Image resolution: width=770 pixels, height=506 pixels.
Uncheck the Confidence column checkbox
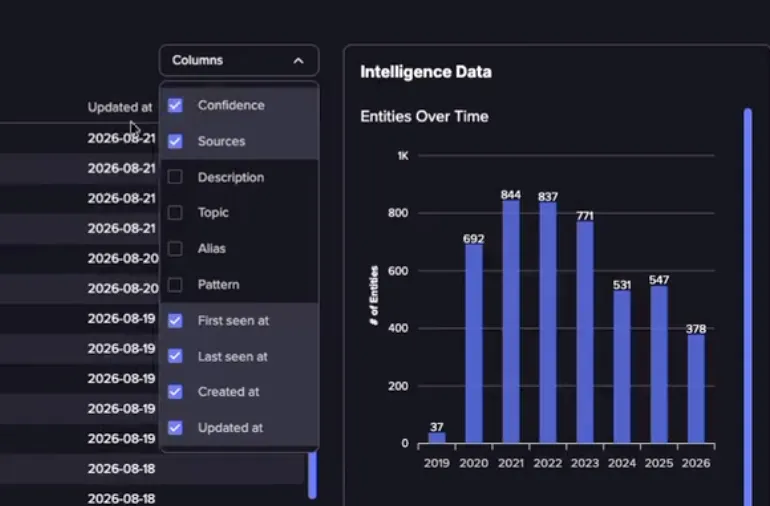(175, 105)
